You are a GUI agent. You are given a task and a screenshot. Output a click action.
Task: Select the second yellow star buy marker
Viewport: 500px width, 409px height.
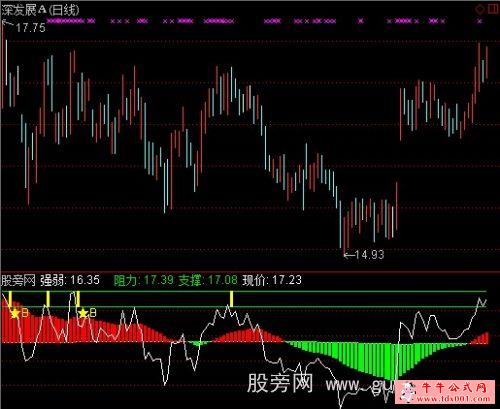83,313
